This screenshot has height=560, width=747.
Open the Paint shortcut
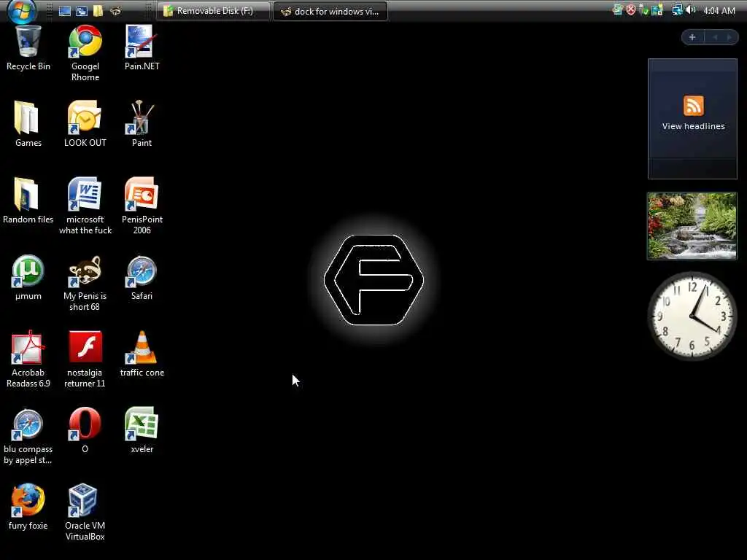point(142,124)
